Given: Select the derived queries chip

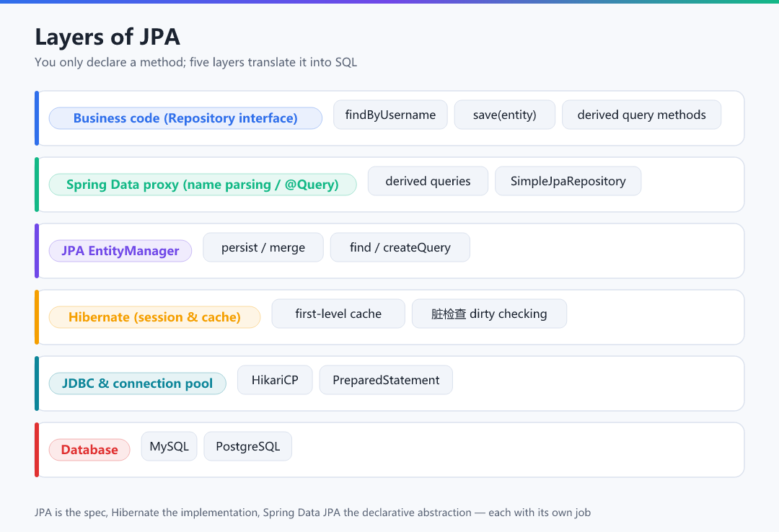Looking at the screenshot, I should click(x=428, y=181).
